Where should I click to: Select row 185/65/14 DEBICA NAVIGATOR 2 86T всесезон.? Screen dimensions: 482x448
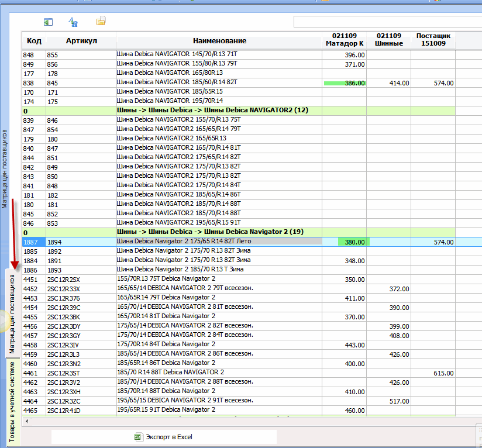click(239, 354)
